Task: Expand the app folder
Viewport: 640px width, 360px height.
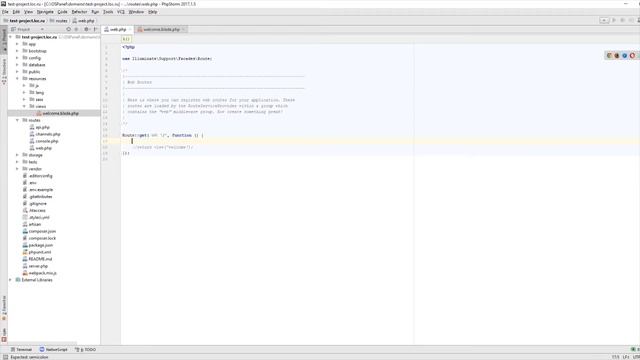Action: 17,44
